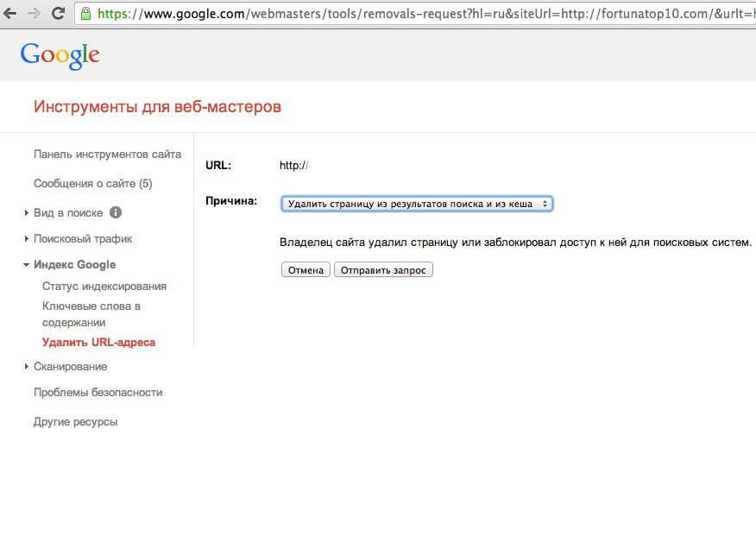The width and height of the screenshot is (756, 536).
Task: Expand the Поисковый трафик triangle
Action: pyautogui.click(x=27, y=238)
